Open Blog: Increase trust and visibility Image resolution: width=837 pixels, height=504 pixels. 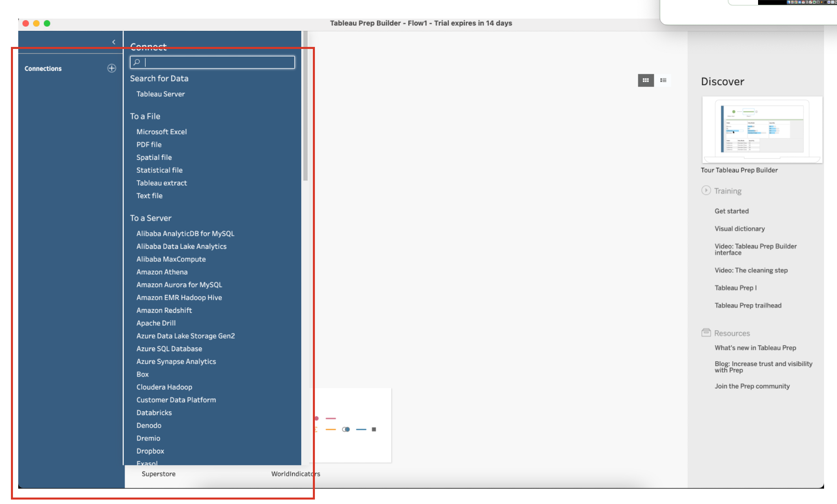click(763, 367)
